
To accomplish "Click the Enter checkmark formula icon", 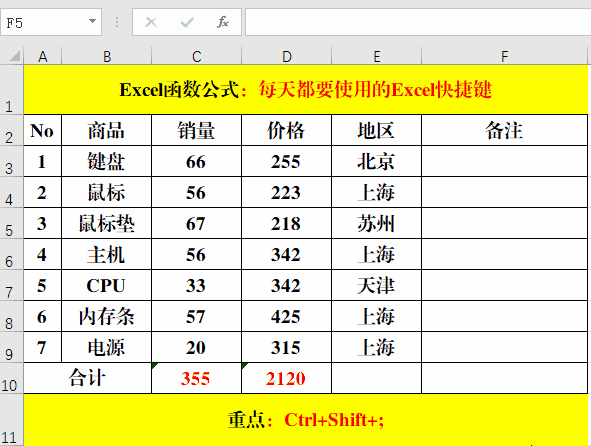I will coord(187,22).
